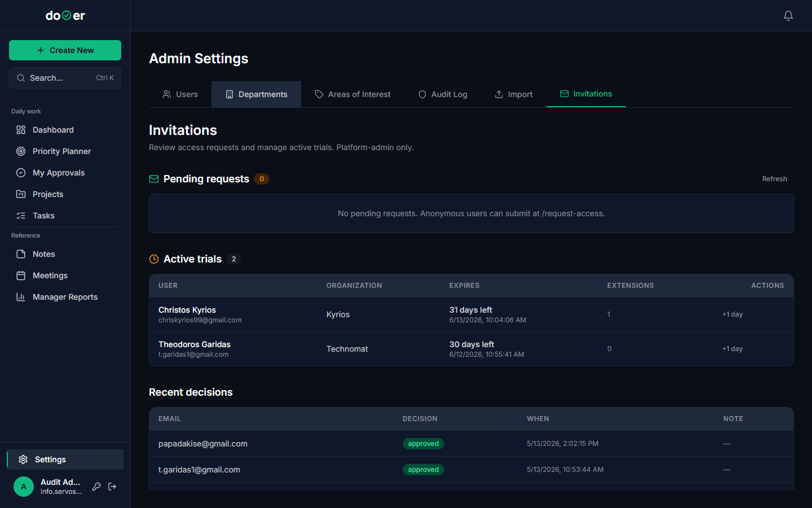
Task: Open Manager Reports
Action: [65, 297]
